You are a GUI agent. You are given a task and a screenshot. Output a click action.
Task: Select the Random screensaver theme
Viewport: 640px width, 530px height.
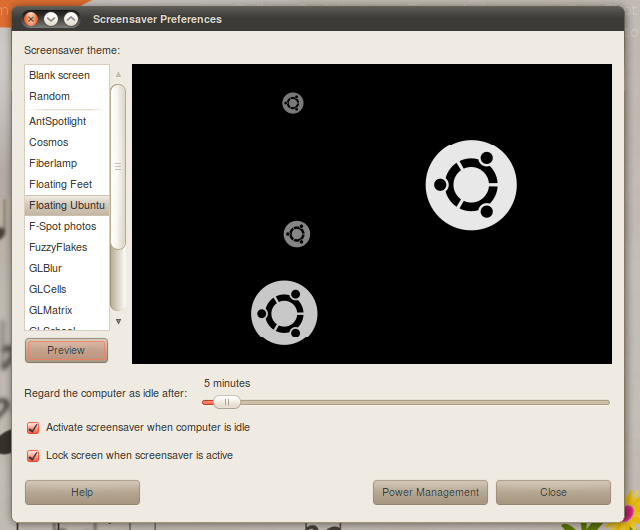coord(67,96)
